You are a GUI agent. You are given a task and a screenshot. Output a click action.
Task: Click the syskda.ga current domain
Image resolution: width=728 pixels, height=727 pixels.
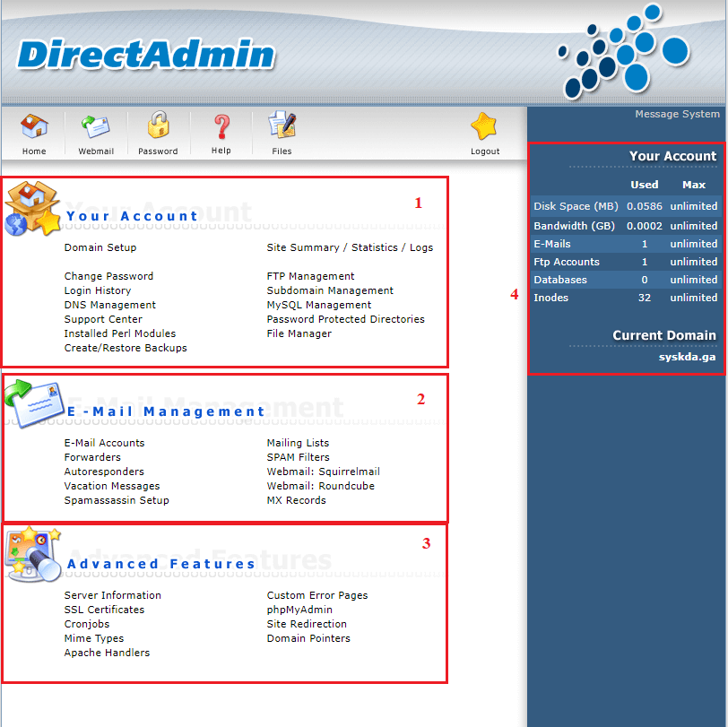point(687,357)
